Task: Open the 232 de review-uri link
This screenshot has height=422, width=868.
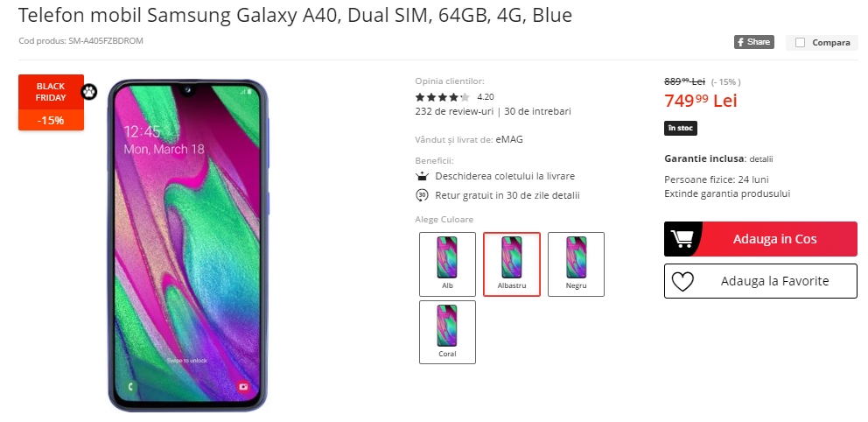Action: (454, 111)
